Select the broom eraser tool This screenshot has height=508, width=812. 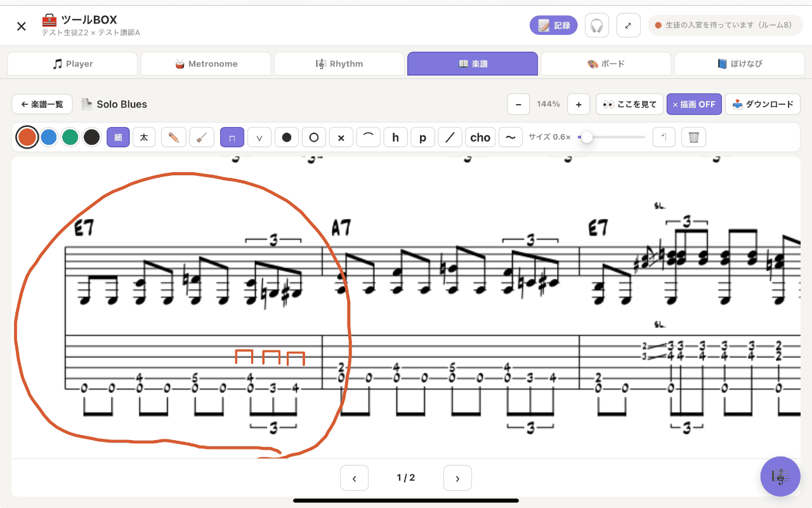(x=202, y=137)
